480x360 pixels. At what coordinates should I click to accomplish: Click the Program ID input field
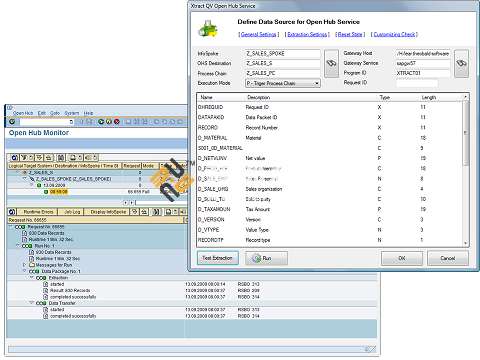click(x=423, y=73)
